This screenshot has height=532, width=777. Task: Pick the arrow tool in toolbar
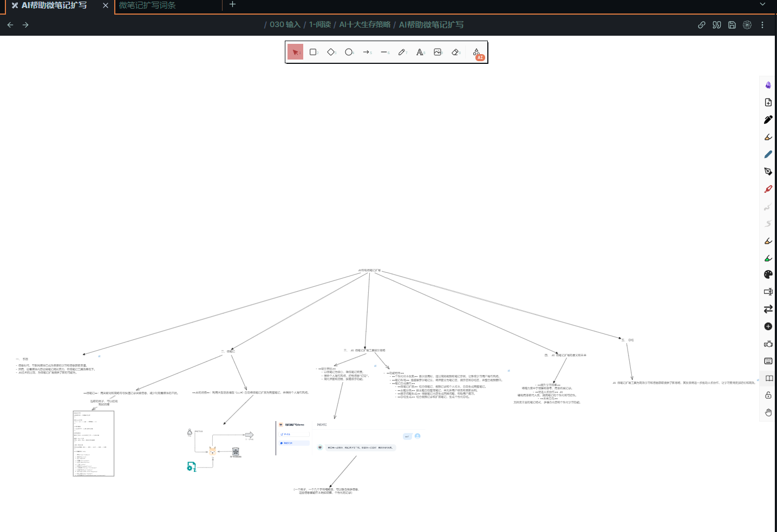point(367,52)
